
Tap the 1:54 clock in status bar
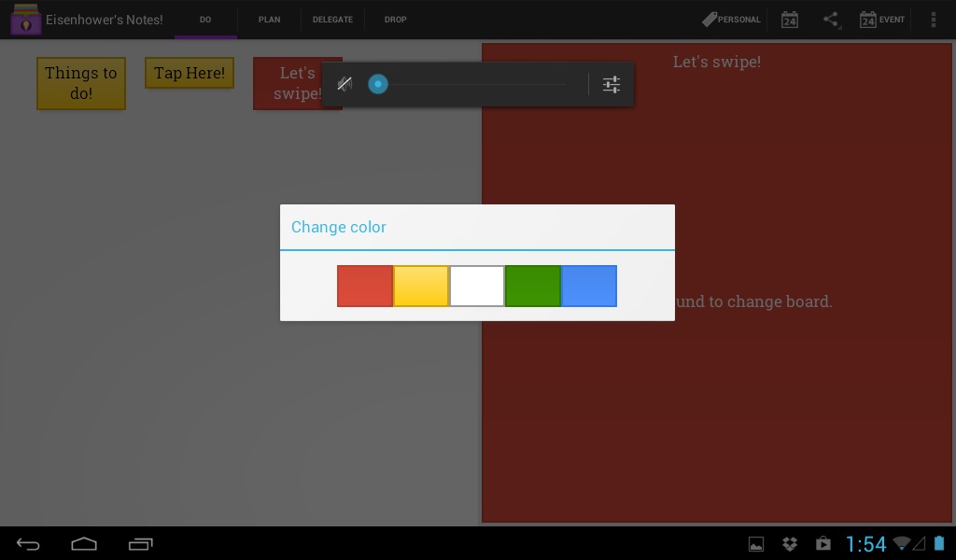865,543
